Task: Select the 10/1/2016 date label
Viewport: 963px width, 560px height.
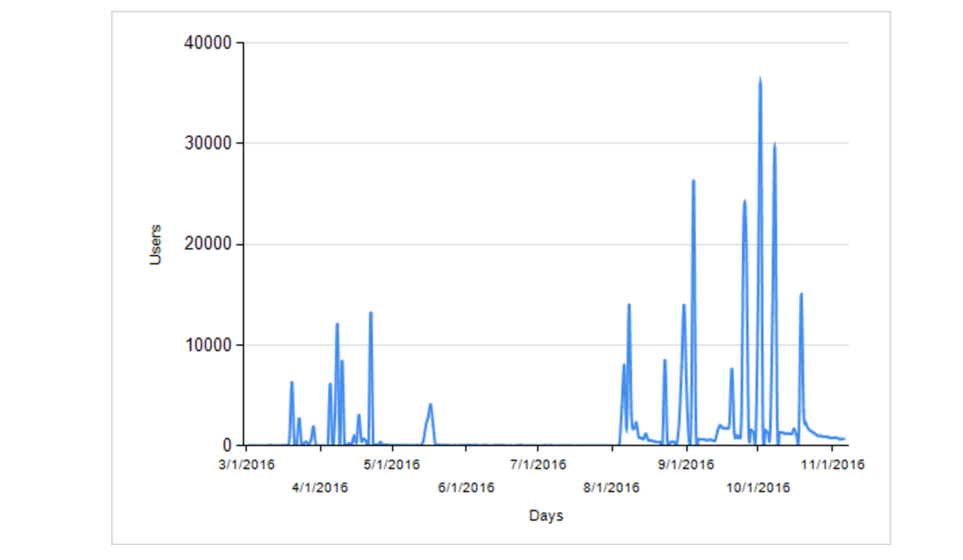Action: (x=760, y=487)
